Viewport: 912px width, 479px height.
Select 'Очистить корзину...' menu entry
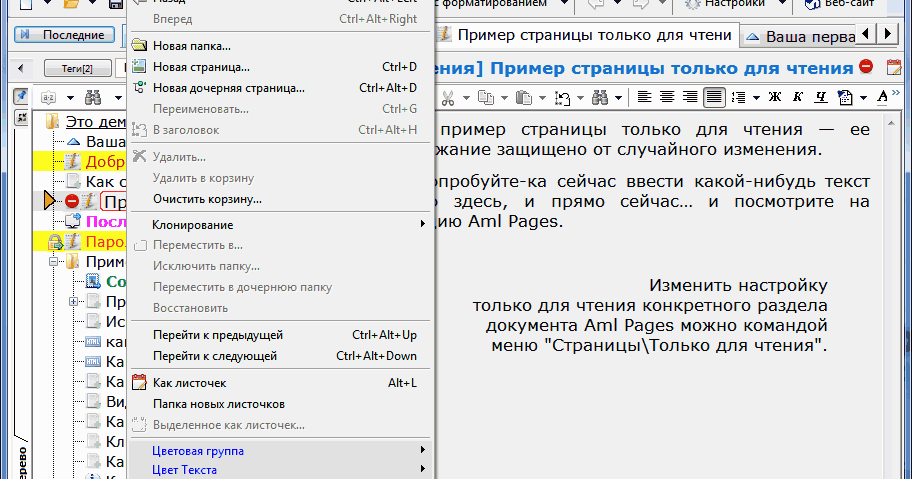click(207, 199)
